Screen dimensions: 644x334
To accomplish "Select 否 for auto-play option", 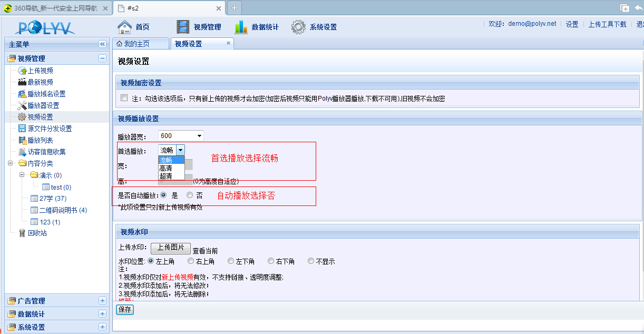I will pyautogui.click(x=190, y=195).
